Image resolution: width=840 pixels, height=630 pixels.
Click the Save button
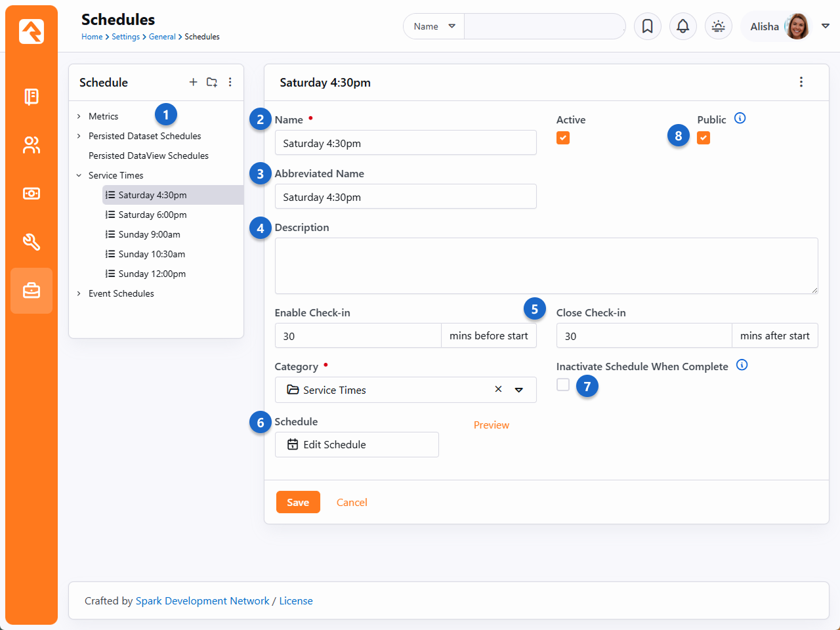[x=298, y=502]
